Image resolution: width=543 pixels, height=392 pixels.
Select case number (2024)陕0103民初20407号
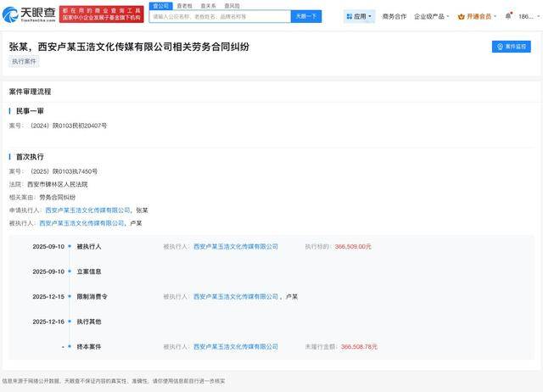click(69, 126)
